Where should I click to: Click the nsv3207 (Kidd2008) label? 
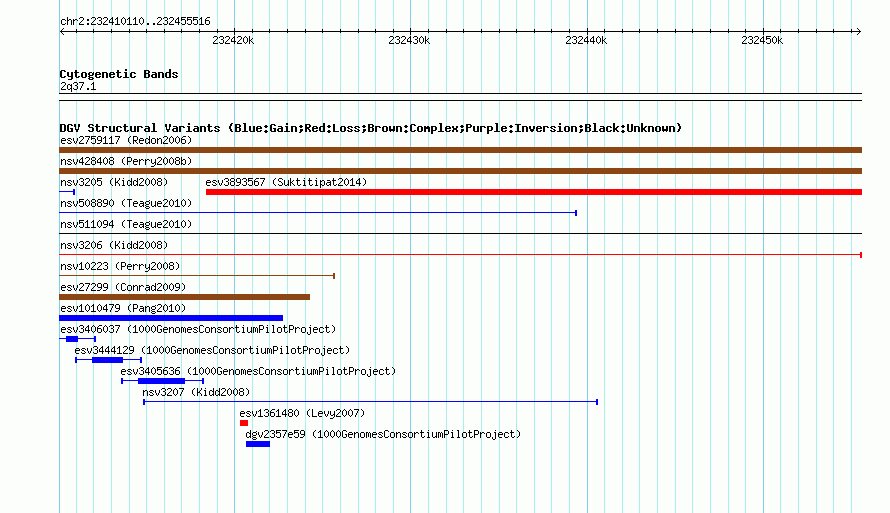tap(196, 392)
